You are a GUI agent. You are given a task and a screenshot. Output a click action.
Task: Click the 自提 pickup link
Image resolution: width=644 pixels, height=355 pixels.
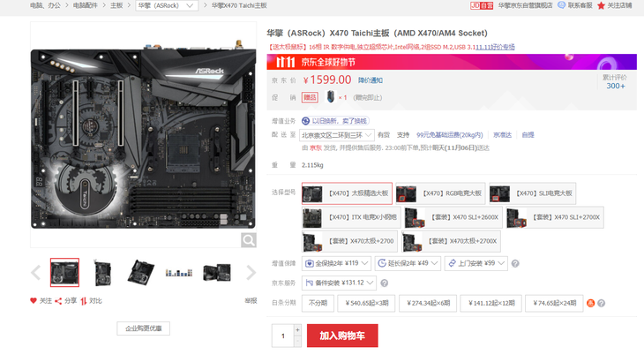528,135
